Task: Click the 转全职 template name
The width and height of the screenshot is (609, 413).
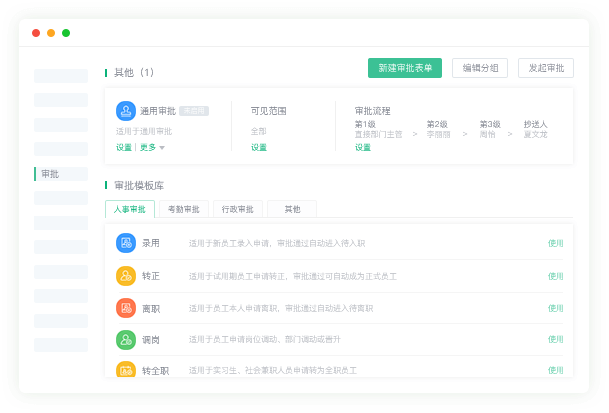Action: 155,371
